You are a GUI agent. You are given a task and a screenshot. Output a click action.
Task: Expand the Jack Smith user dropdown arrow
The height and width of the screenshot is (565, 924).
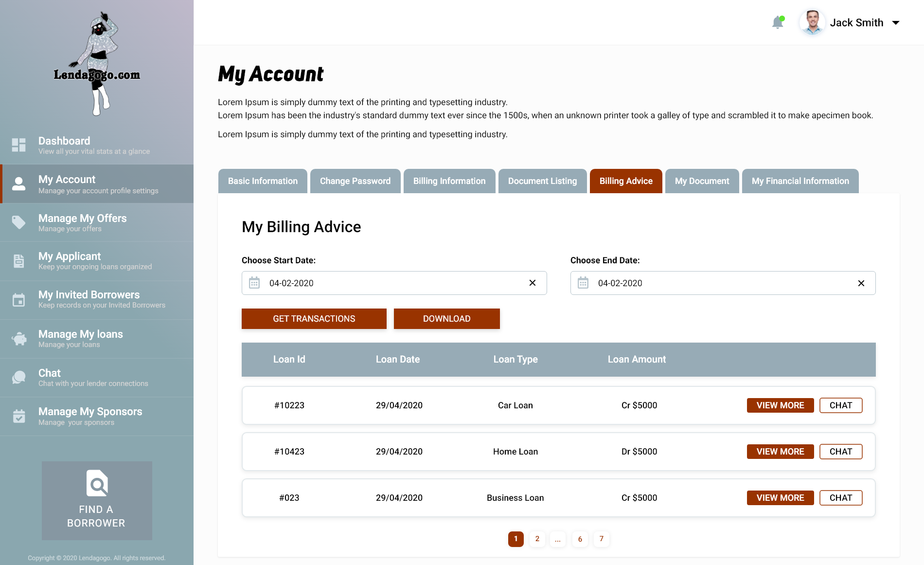coord(896,23)
